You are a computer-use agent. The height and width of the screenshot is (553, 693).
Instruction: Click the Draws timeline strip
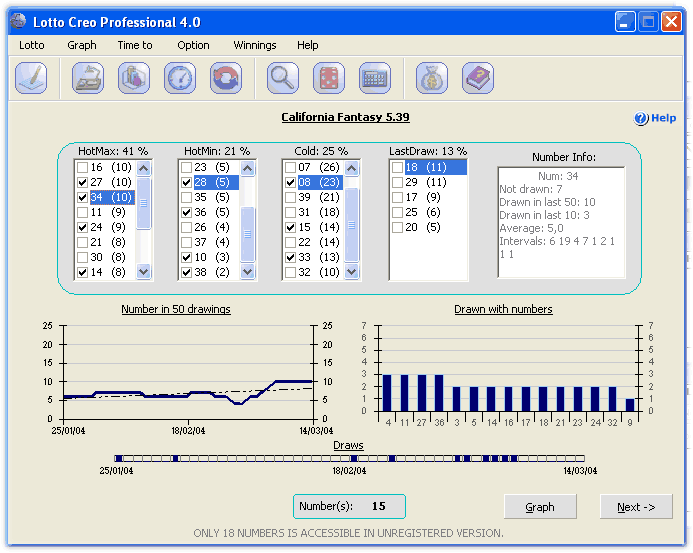point(349,458)
